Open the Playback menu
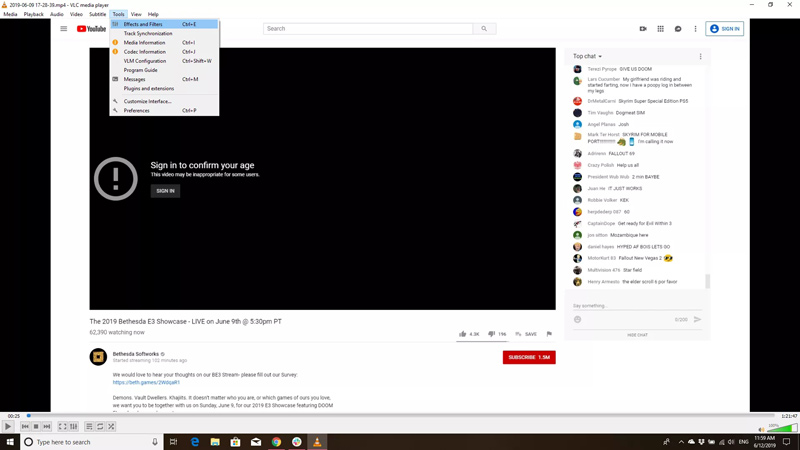800x450 pixels. pyautogui.click(x=33, y=14)
